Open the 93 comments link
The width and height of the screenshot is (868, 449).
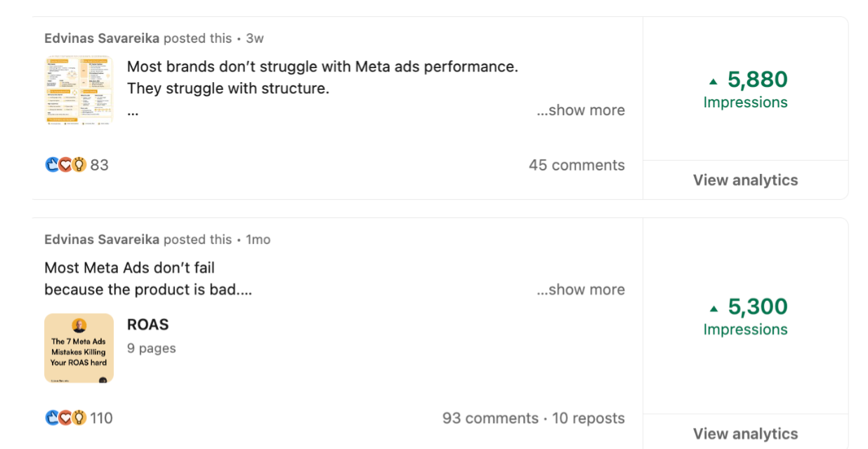click(x=490, y=418)
